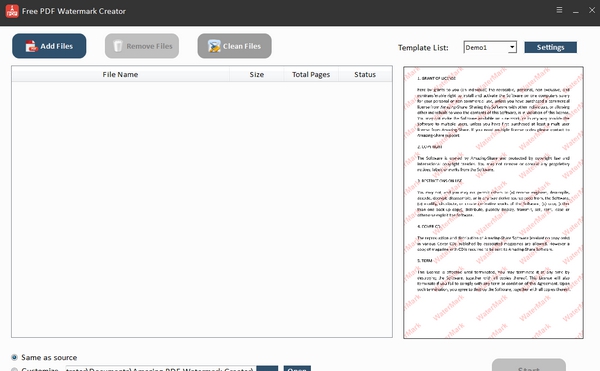Click the Clean Files button
The image size is (600, 371).
pos(235,46)
